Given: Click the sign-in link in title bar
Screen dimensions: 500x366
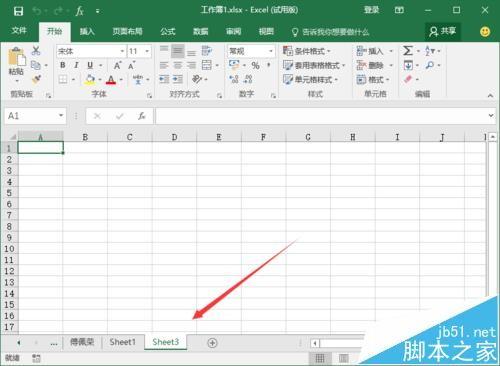Looking at the screenshot, I should [371, 10].
